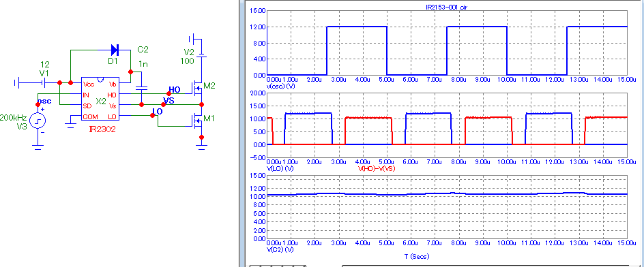Click the C2 reference label
Image resolution: width=644 pixels, height=267 pixels.
[143, 50]
